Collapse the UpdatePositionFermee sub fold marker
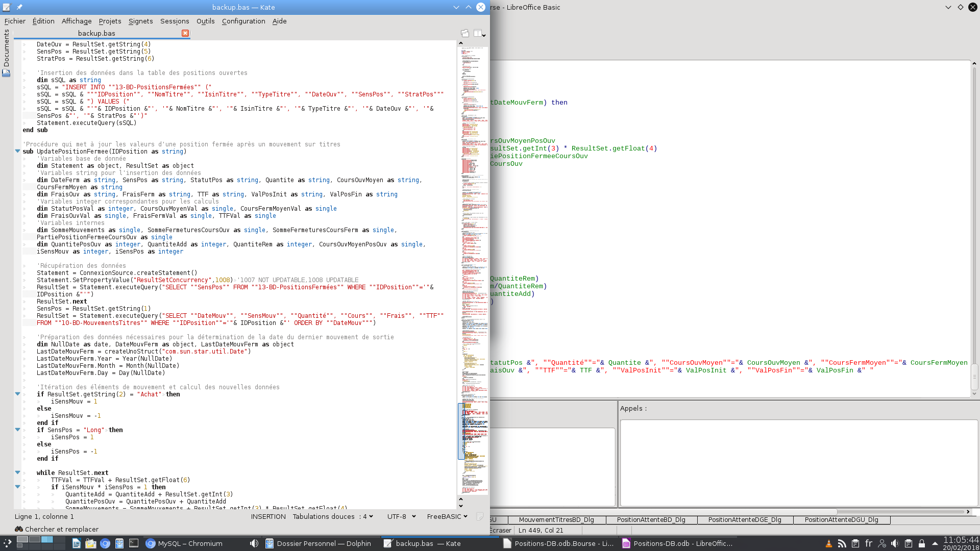 click(x=17, y=152)
